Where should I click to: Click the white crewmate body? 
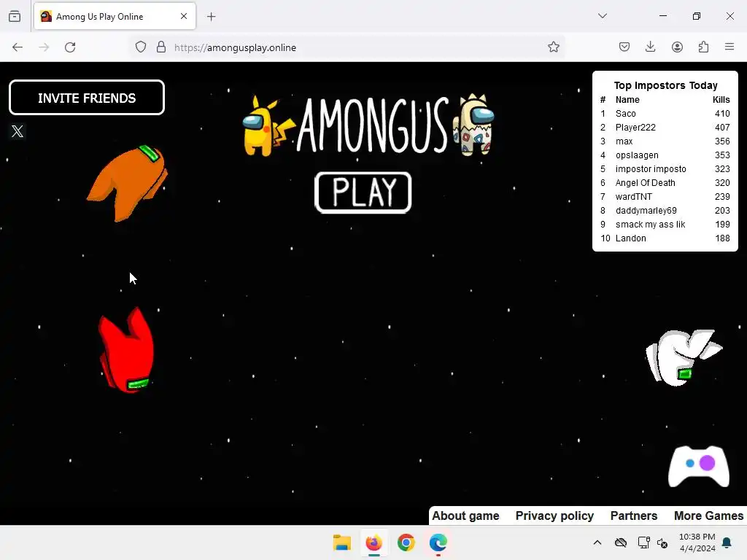click(x=683, y=357)
